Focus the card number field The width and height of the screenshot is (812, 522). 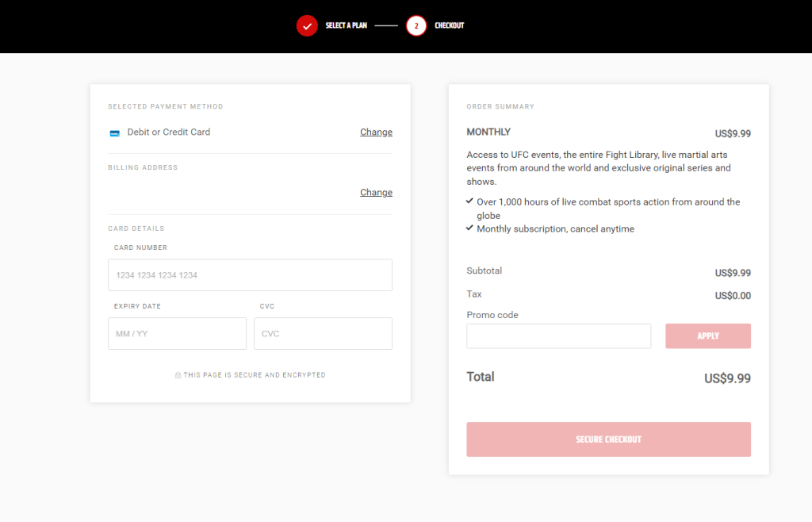(250, 275)
